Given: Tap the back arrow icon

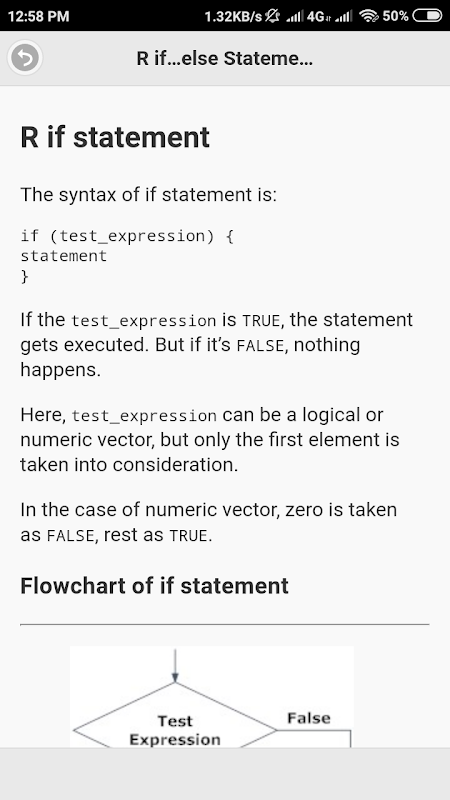Looking at the screenshot, I should pyautogui.click(x=24, y=58).
